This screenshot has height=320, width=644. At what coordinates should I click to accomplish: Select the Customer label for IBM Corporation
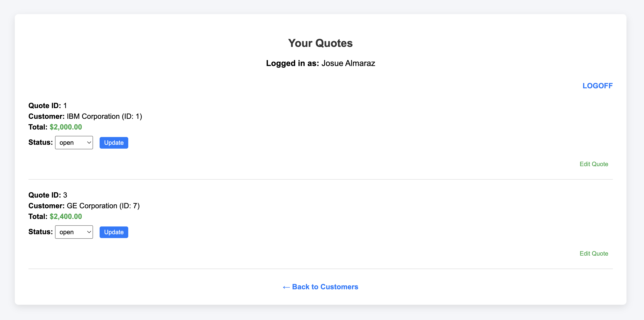click(46, 116)
